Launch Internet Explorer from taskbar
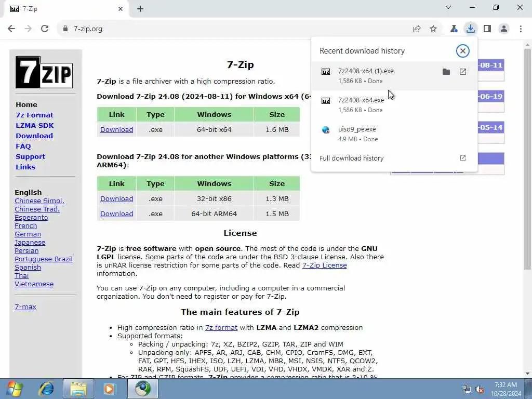The width and height of the screenshot is (532, 399). pyautogui.click(x=46, y=389)
